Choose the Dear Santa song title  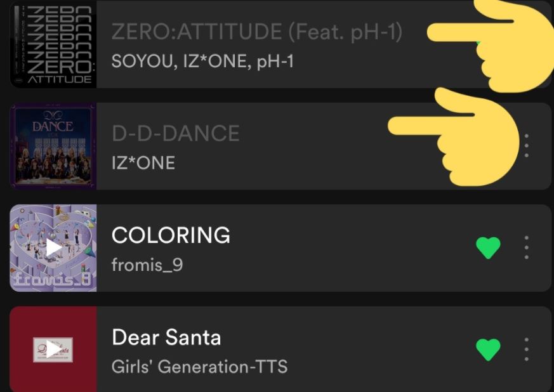click(166, 337)
